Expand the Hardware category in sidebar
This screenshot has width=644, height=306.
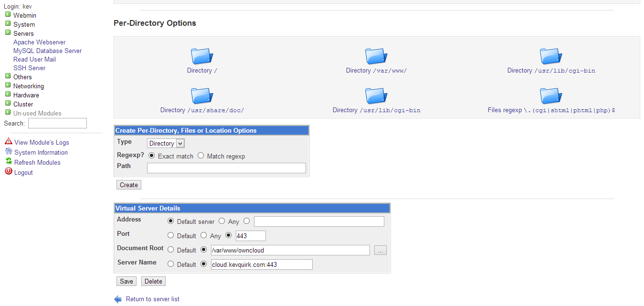[8, 95]
